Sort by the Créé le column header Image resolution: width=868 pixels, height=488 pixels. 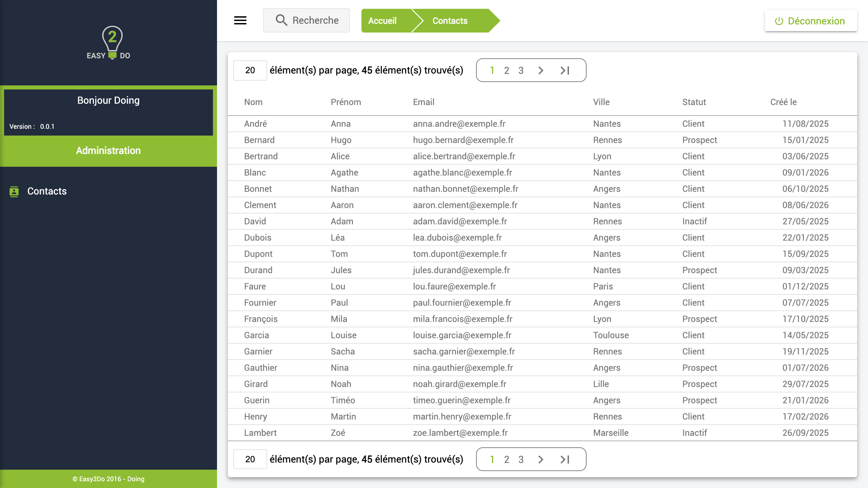point(783,102)
